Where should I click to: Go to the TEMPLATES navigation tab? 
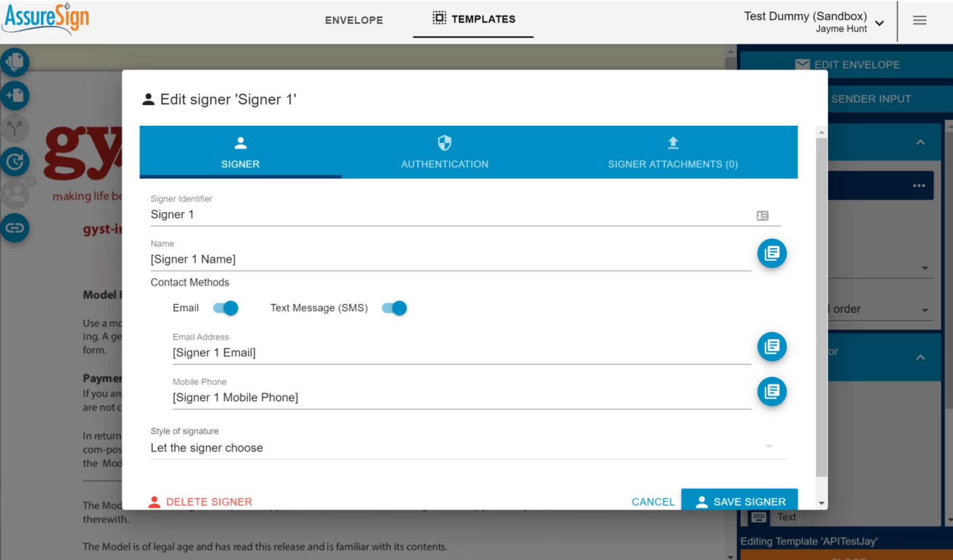click(473, 19)
